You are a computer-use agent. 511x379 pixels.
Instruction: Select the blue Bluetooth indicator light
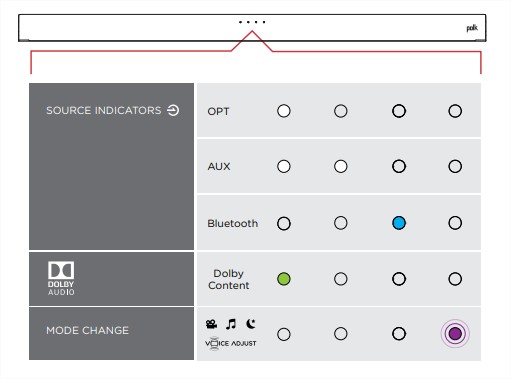(x=399, y=223)
